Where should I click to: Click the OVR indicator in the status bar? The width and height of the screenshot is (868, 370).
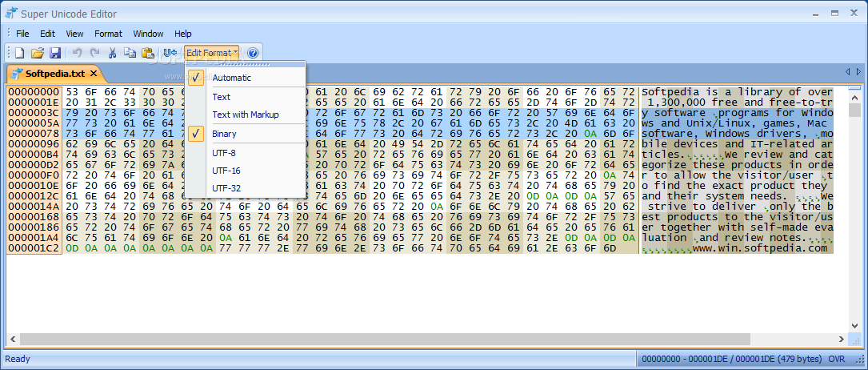pyautogui.click(x=836, y=359)
